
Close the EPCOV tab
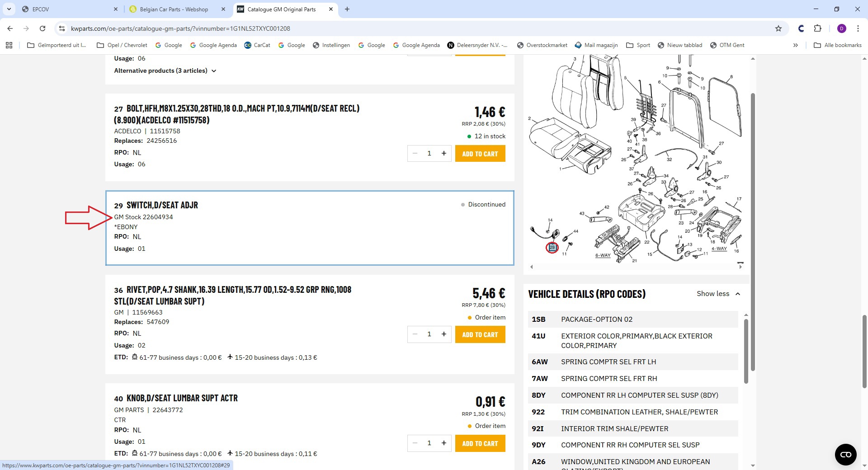116,9
